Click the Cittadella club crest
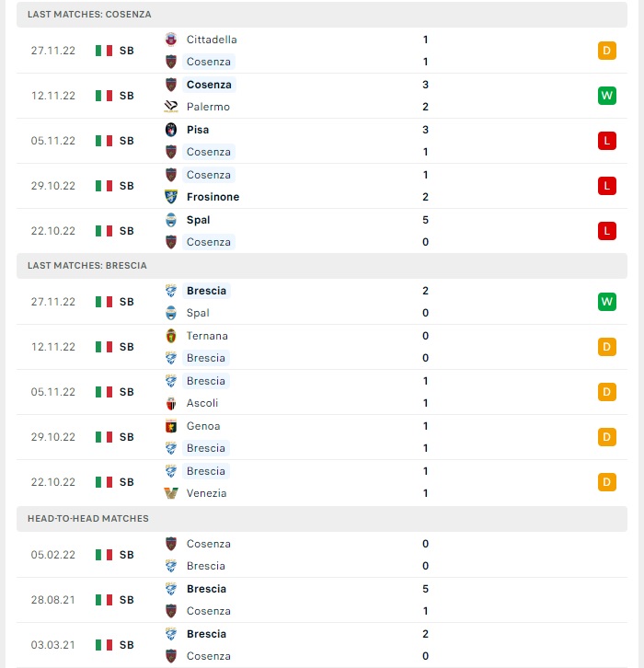This screenshot has height=668, width=644. (x=171, y=40)
